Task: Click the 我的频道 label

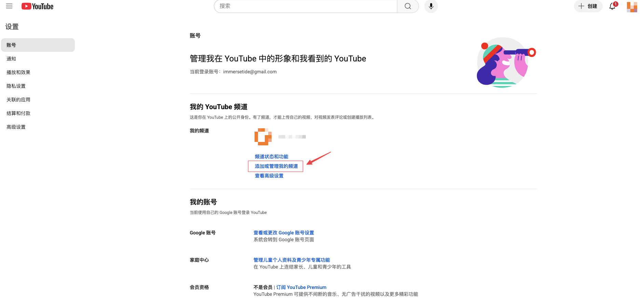Action: click(200, 131)
